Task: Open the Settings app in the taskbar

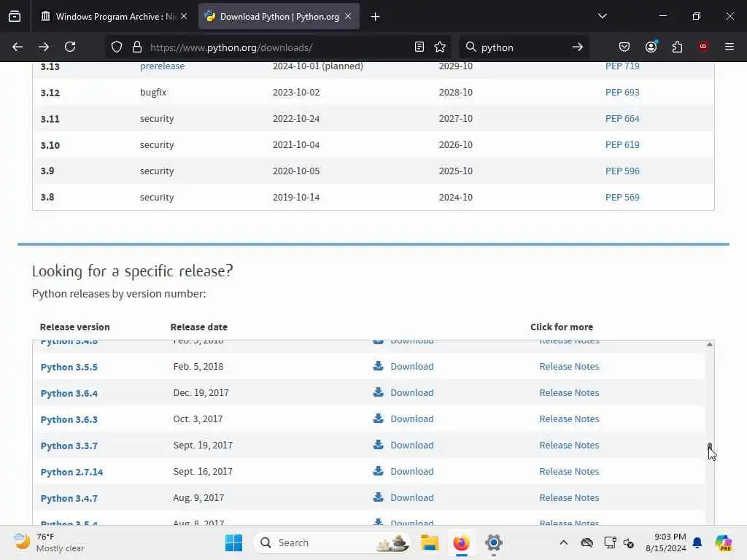Action: 494,542
